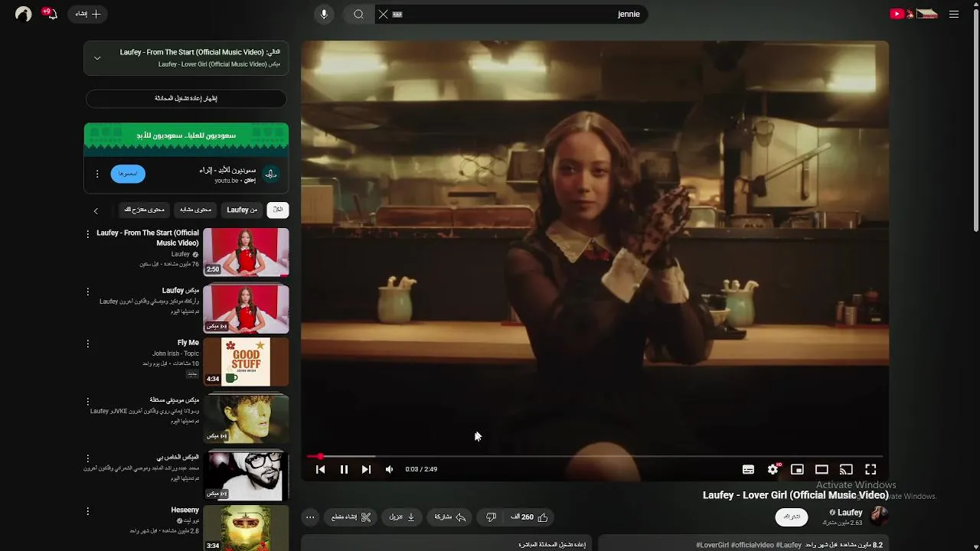Like the video (260 ألف)

point(530,517)
